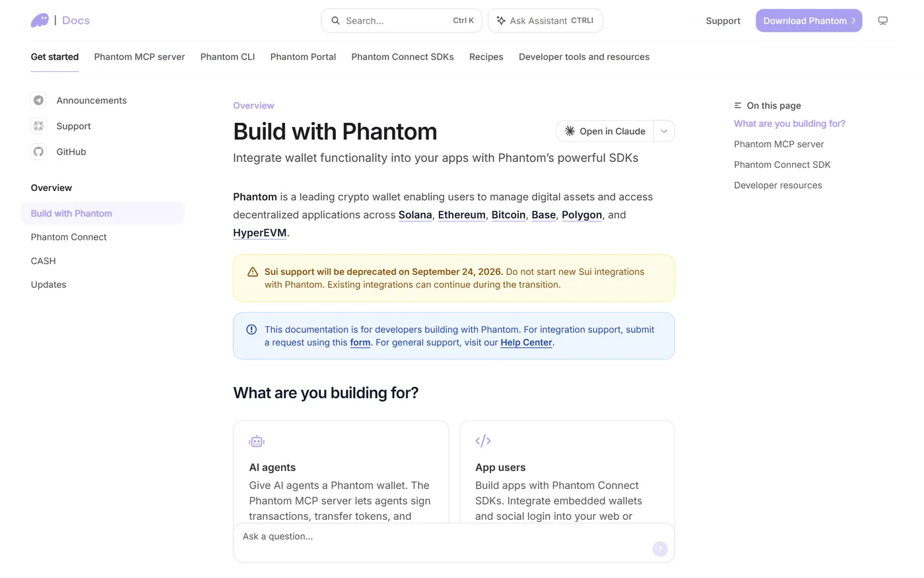The width and height of the screenshot is (924, 578).
Task: Open Phantom Connect SDKs tab
Action: point(403,57)
